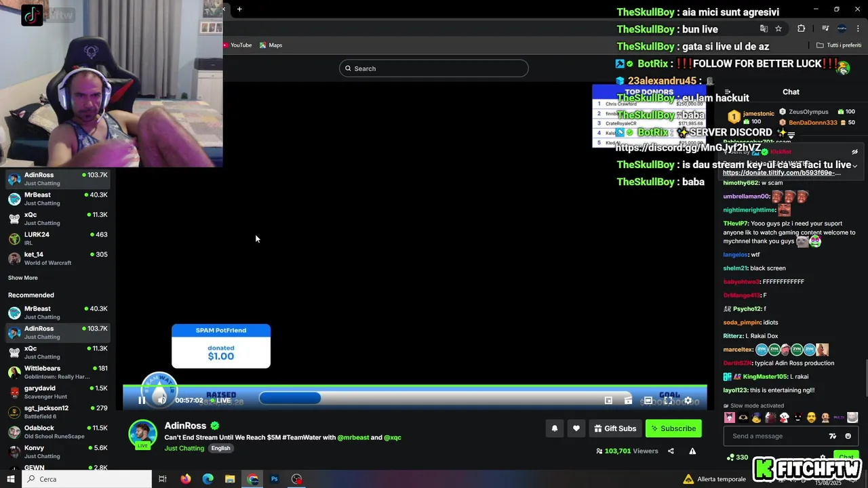868x488 pixels.
Task: Hide the pinned KickBot message
Action: coord(854,152)
